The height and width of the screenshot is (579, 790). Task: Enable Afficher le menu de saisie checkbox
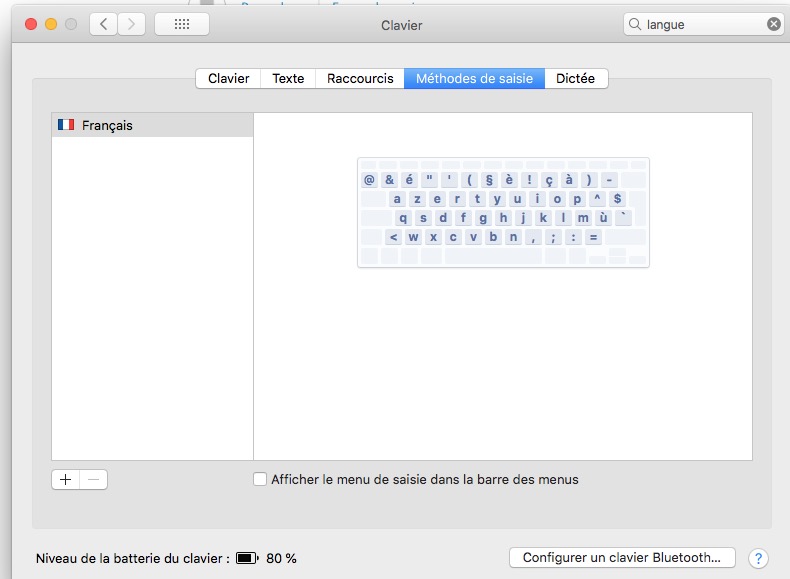coord(260,479)
